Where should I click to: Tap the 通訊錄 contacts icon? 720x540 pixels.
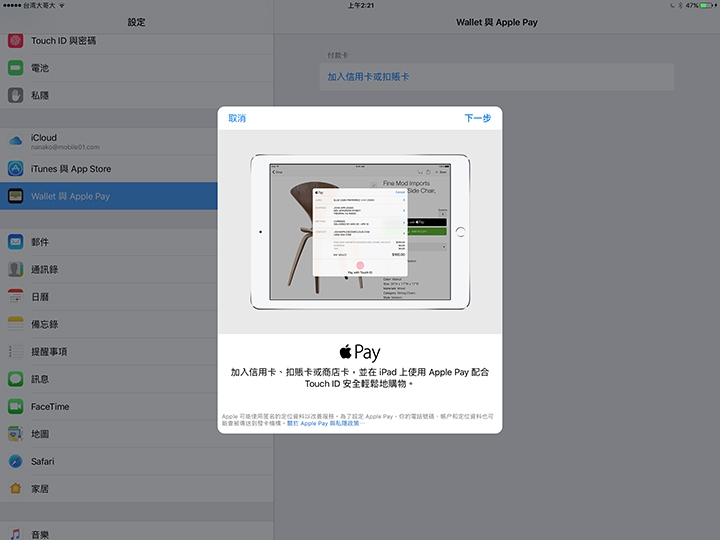(x=16, y=270)
